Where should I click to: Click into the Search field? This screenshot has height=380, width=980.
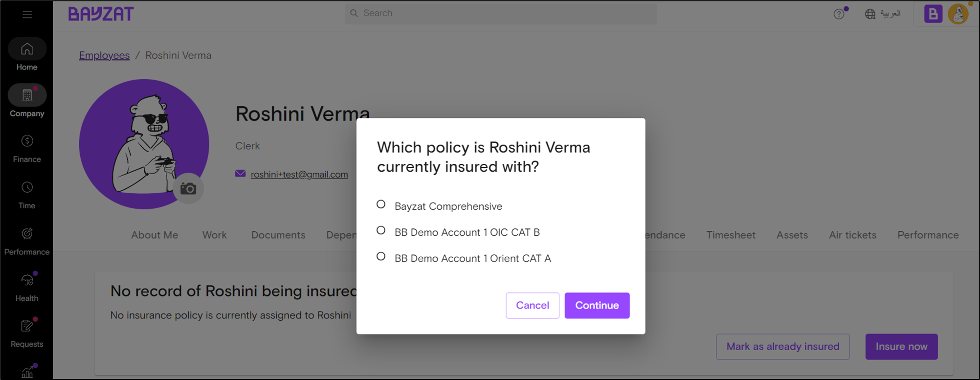click(x=501, y=13)
